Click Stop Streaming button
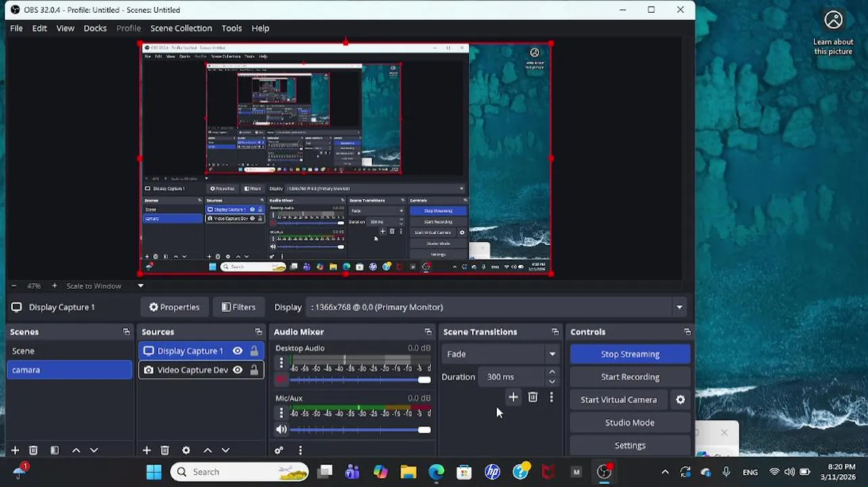This screenshot has height=487, width=868. [x=630, y=354]
